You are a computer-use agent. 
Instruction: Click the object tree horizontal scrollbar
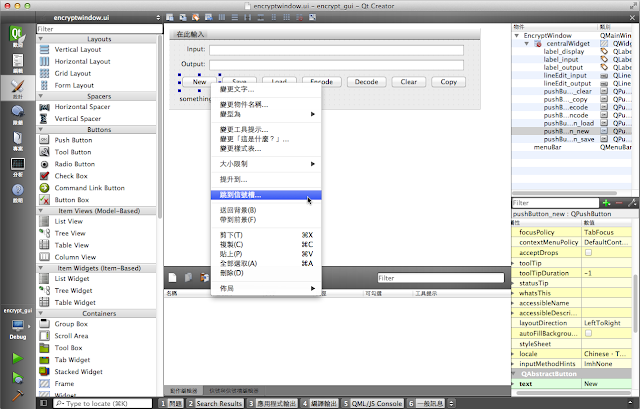click(564, 193)
